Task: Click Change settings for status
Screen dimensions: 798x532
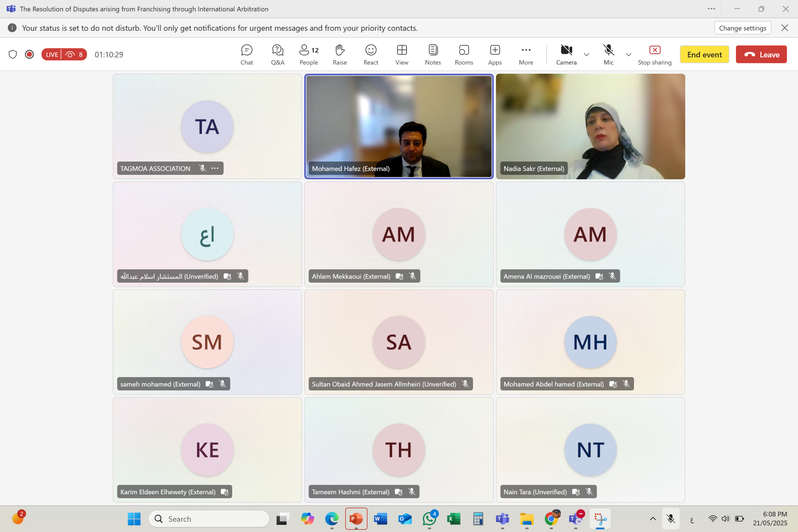Action: coord(742,28)
